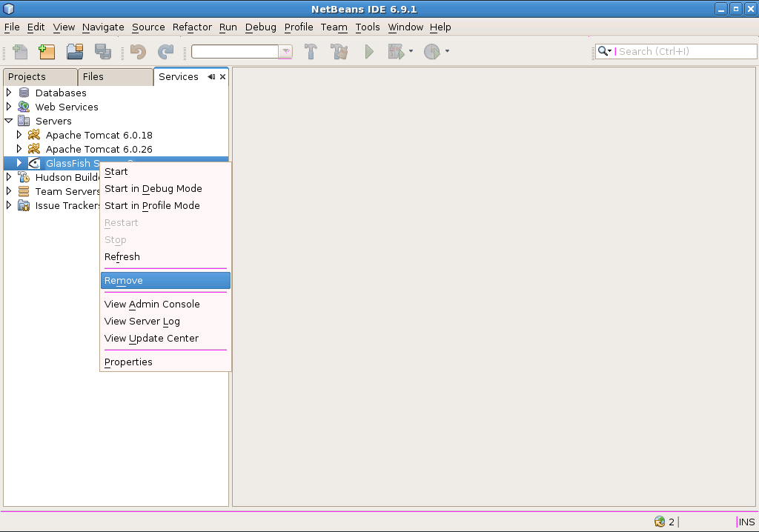759x532 pixels.
Task: Click the Debug Main Project icon
Action: 396,52
